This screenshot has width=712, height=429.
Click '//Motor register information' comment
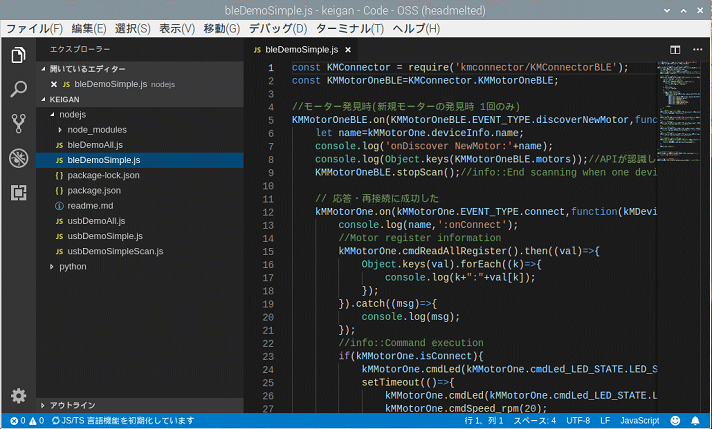pos(420,238)
